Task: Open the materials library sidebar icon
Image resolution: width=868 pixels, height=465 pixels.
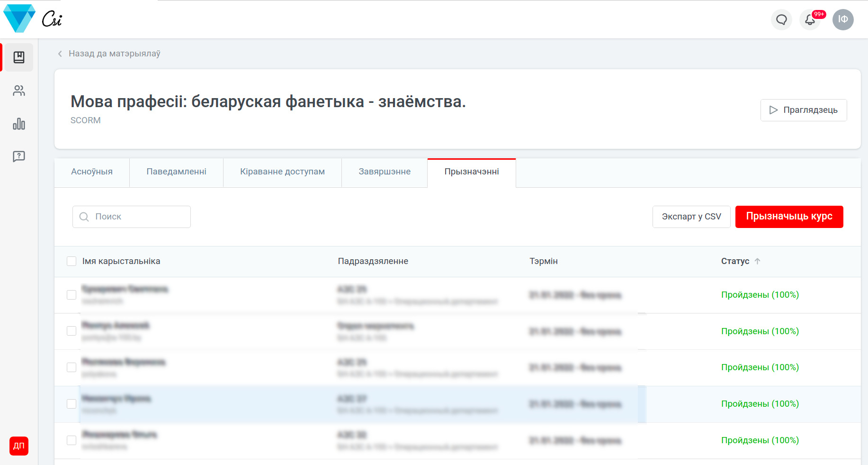Action: (x=19, y=57)
